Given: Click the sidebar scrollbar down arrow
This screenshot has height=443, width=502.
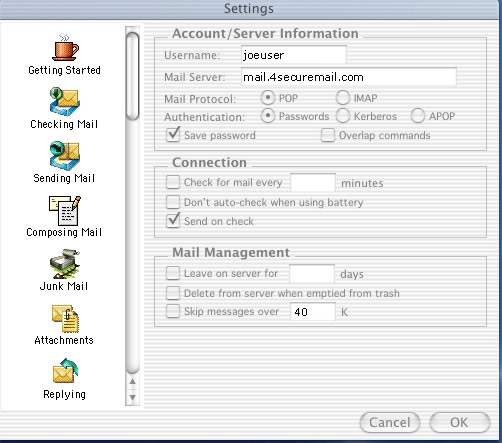Looking at the screenshot, I should tap(133, 397).
